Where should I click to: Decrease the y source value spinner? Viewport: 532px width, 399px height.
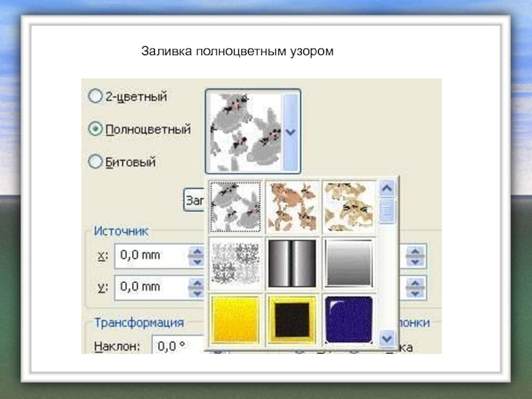(196, 292)
